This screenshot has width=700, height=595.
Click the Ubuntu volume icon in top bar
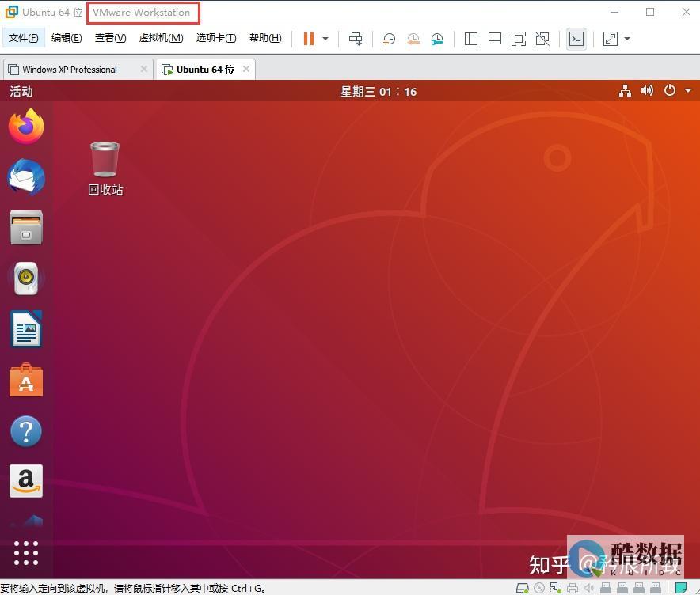pyautogui.click(x=647, y=91)
